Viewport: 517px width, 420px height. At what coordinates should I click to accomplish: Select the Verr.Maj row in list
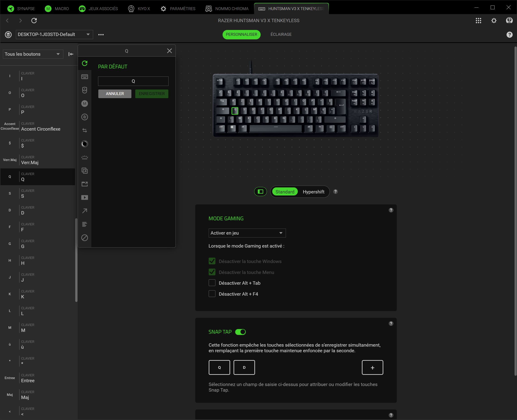click(x=38, y=160)
